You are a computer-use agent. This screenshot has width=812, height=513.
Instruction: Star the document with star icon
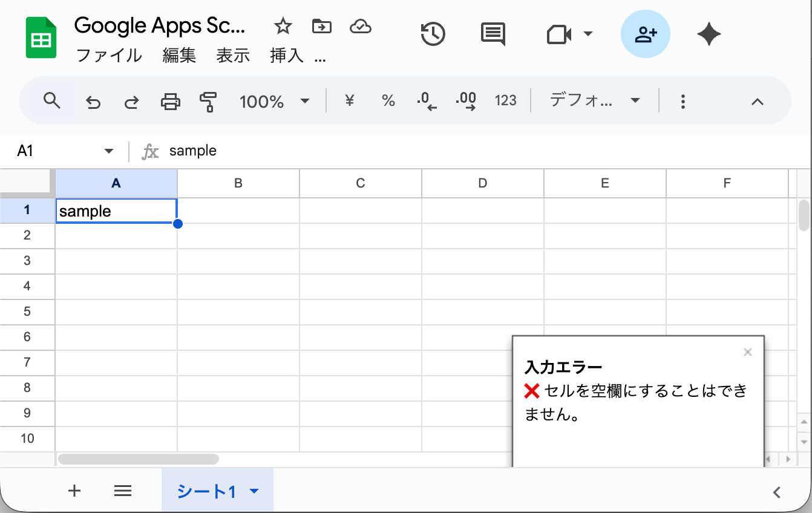283,26
